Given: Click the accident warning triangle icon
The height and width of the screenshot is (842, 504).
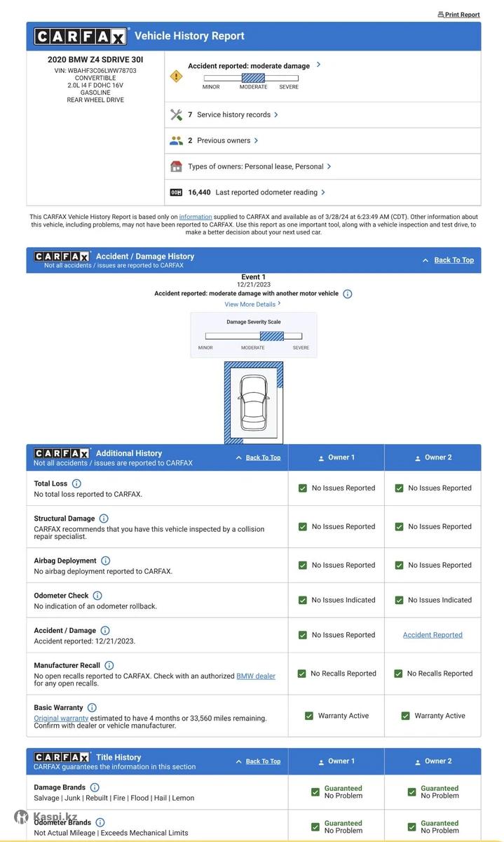Looking at the screenshot, I should click(x=176, y=76).
